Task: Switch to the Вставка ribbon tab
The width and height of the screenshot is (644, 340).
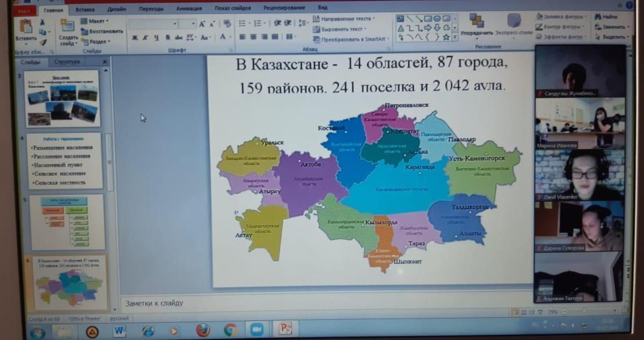Action: pos(85,9)
